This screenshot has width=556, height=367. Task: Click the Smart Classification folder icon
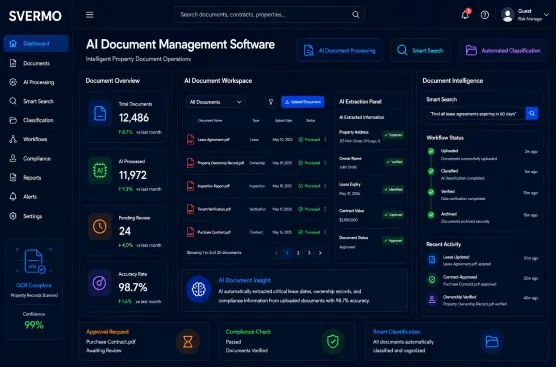coord(492,341)
